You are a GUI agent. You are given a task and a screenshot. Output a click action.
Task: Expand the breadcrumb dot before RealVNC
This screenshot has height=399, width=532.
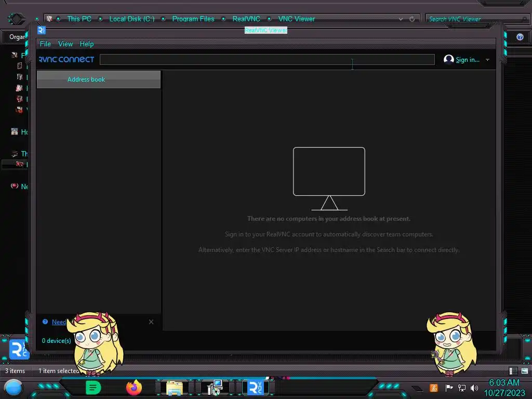point(223,19)
